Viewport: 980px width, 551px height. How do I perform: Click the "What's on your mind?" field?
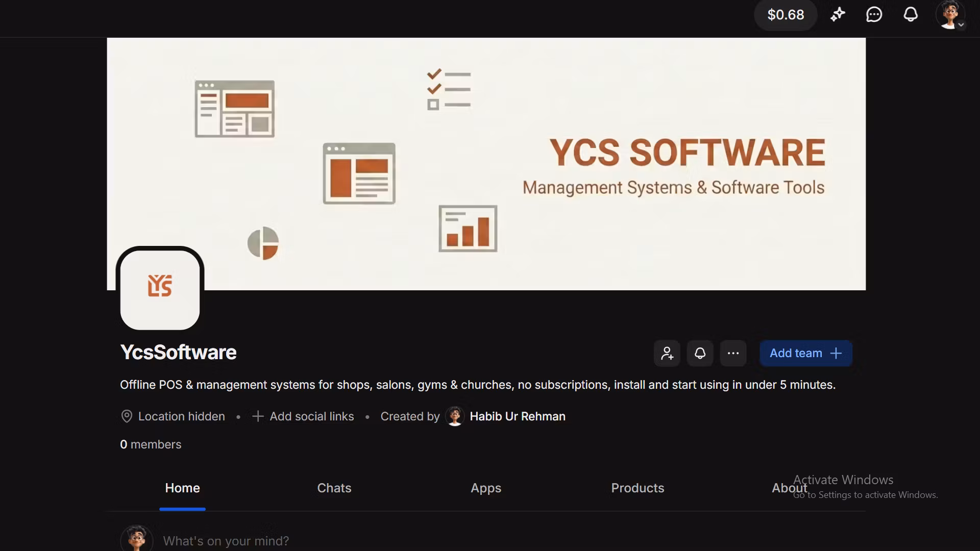click(226, 541)
